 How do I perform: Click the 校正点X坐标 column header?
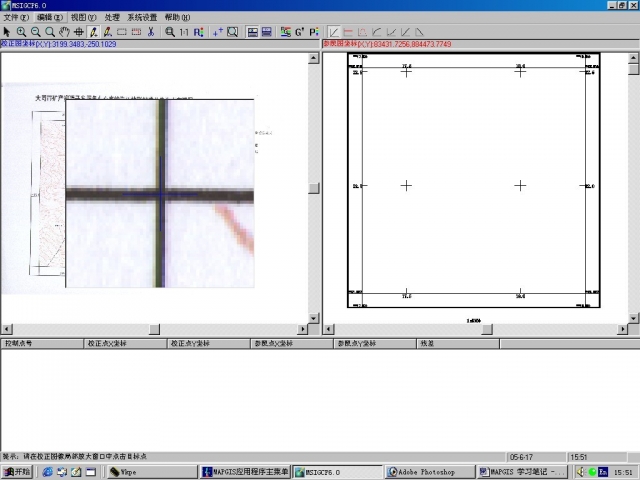click(107, 343)
